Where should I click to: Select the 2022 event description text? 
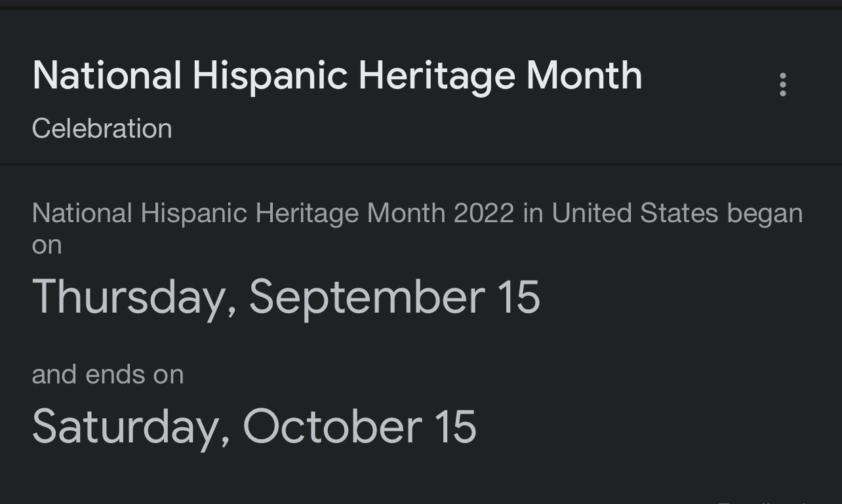click(417, 212)
